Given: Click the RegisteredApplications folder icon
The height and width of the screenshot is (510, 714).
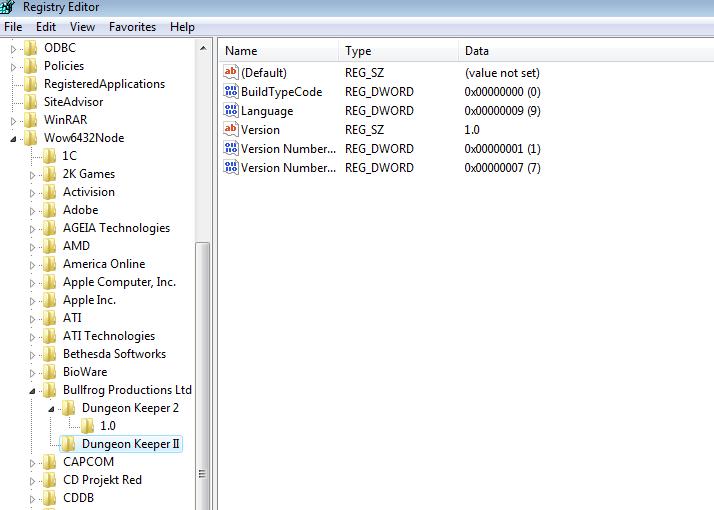Looking at the screenshot, I should 31,84.
